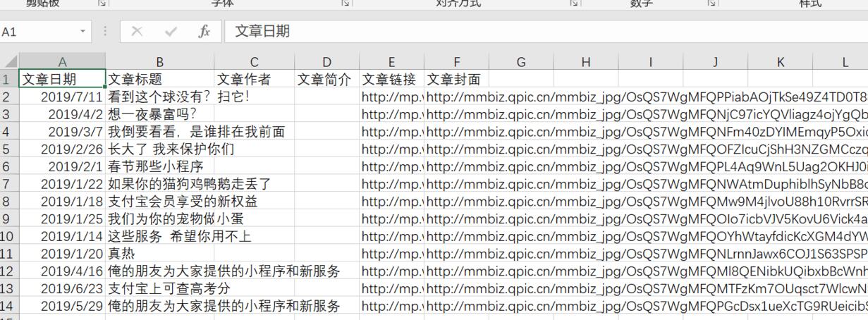Screen dimensions: 868x320
Task: Select column E header
Action: pyautogui.click(x=391, y=62)
